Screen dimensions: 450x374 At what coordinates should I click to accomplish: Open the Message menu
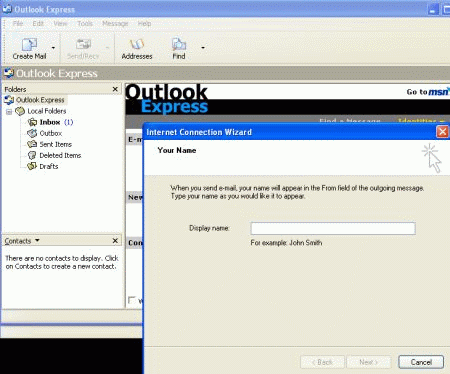click(115, 24)
